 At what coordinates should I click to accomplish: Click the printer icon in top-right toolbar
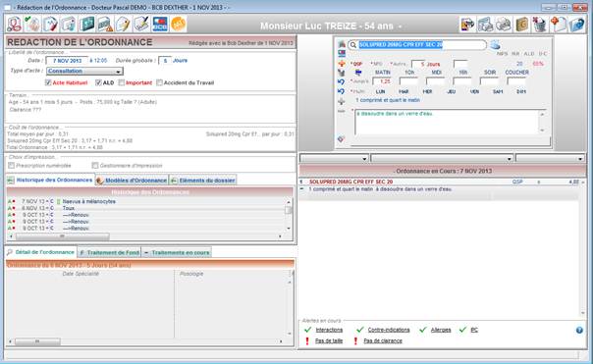pos(504,25)
